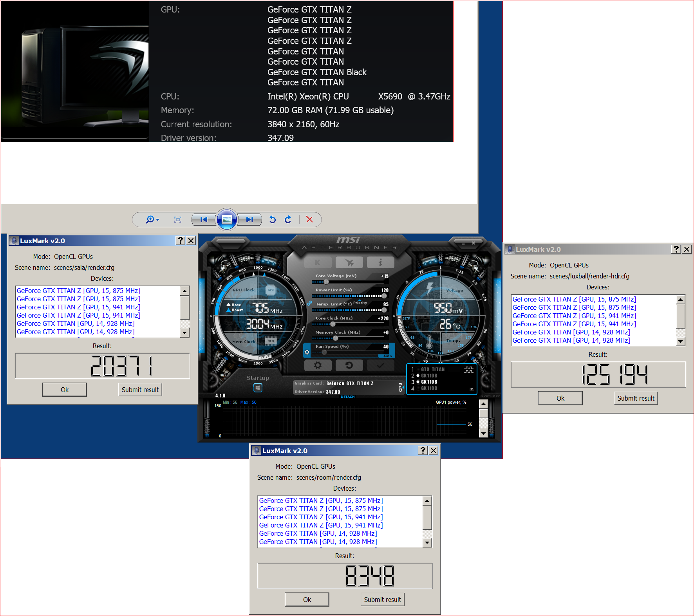Click the Kombustor K button in Afterburner

318,262
